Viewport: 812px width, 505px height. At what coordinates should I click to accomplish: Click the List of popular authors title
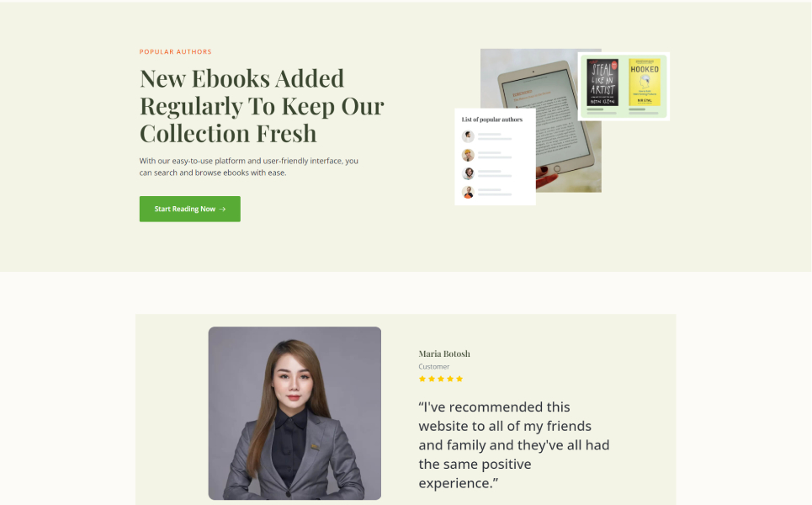click(492, 120)
